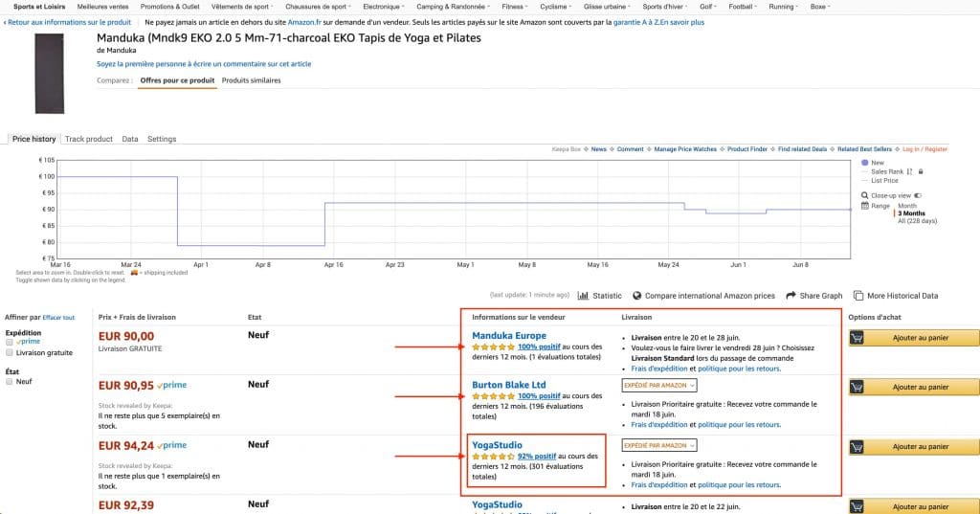This screenshot has height=514, width=980.
Task: Open the Chaussures de sport menu dropdown
Action: (321, 7)
